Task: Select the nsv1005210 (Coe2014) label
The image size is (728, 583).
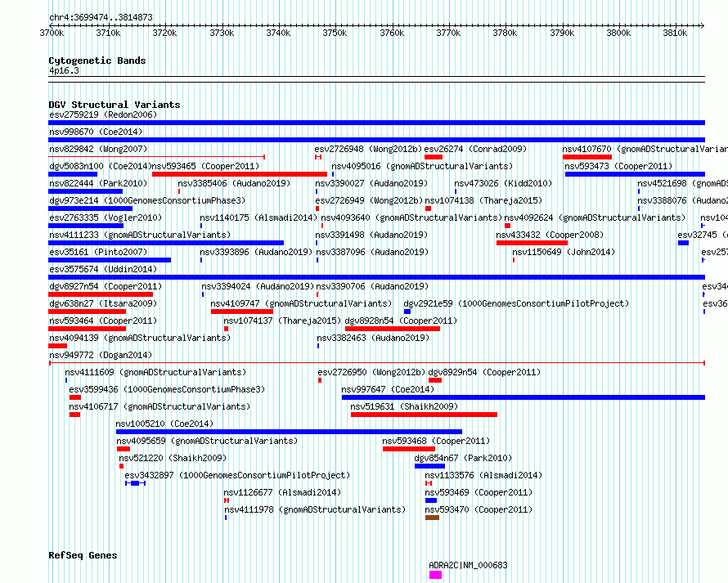Action: click(164, 424)
